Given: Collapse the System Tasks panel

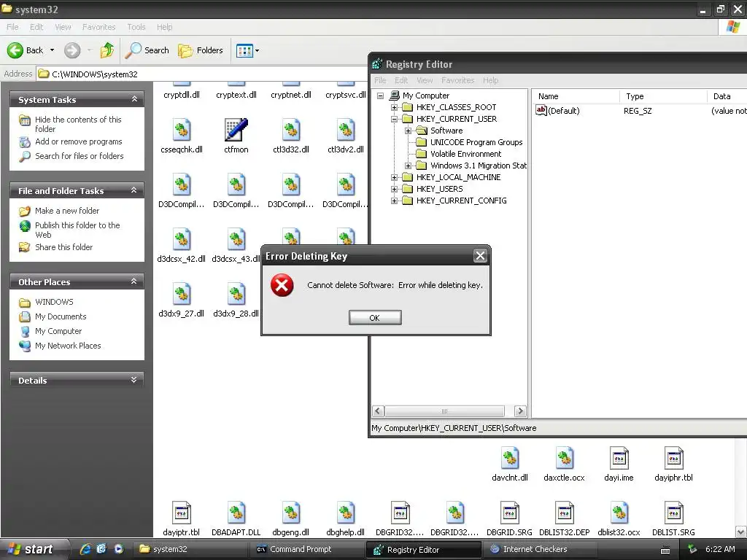Looking at the screenshot, I should pyautogui.click(x=134, y=99).
